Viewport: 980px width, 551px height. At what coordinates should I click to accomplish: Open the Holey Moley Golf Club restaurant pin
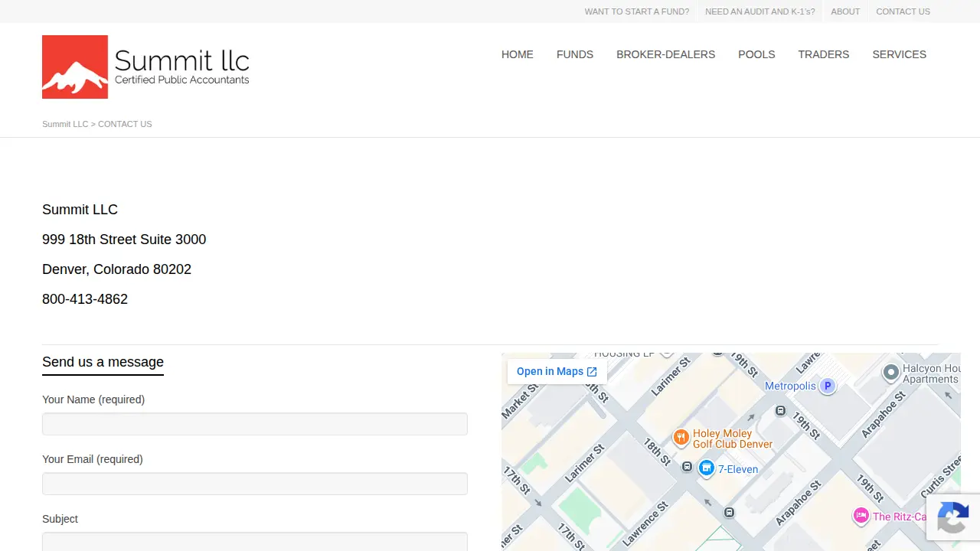(681, 438)
